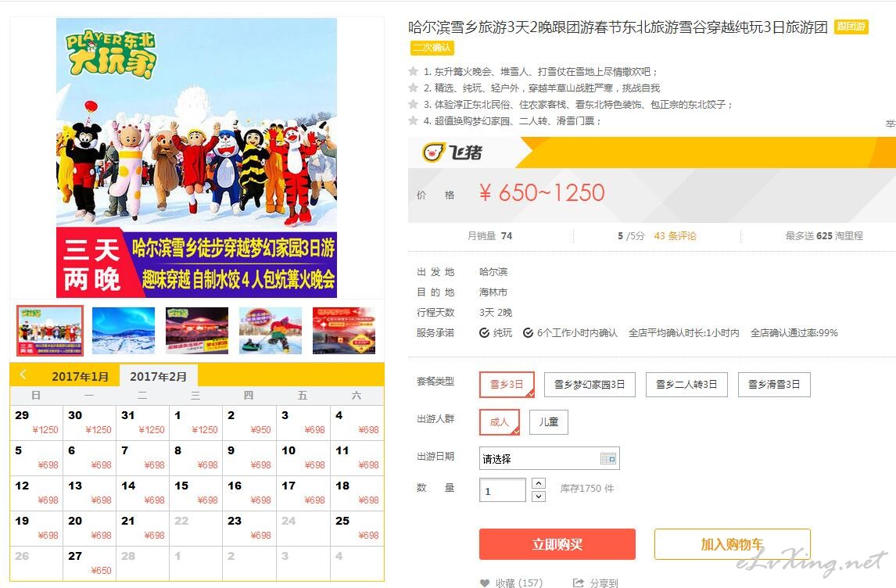
Task: Click the yellow 跟团游 tag badge
Action: pos(851,27)
